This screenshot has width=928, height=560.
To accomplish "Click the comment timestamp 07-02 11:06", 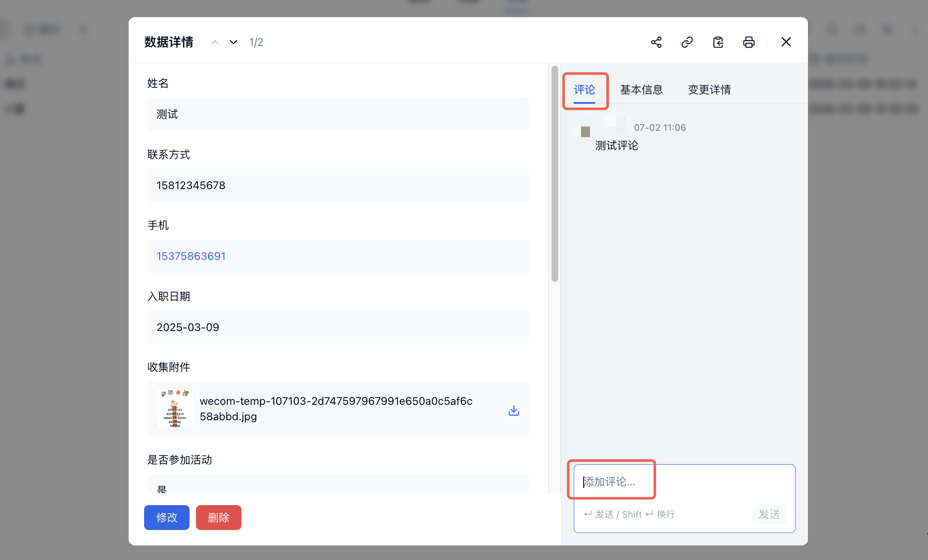I will [660, 128].
